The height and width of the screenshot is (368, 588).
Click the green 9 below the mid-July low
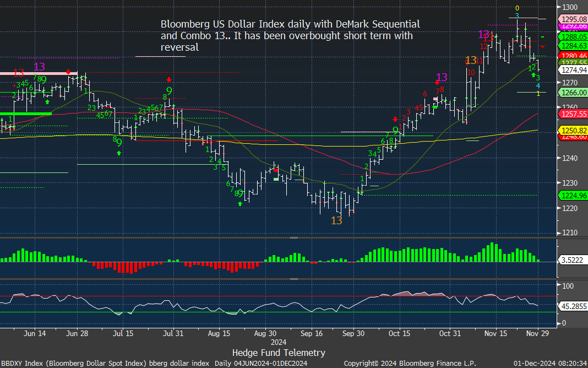click(119, 143)
